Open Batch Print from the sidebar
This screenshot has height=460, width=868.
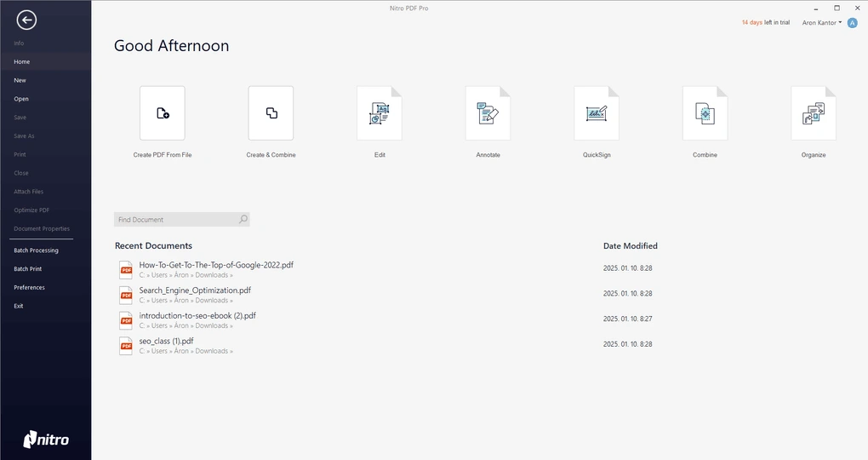tap(28, 269)
